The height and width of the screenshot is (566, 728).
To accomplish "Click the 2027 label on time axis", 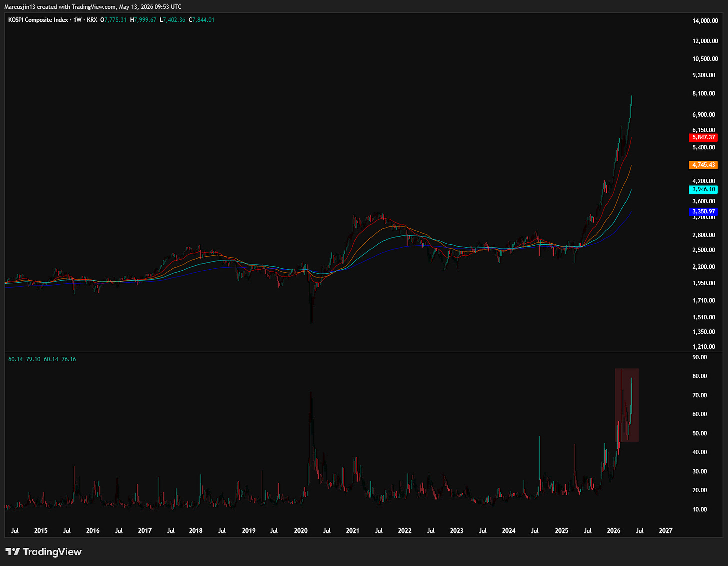I will [665, 531].
